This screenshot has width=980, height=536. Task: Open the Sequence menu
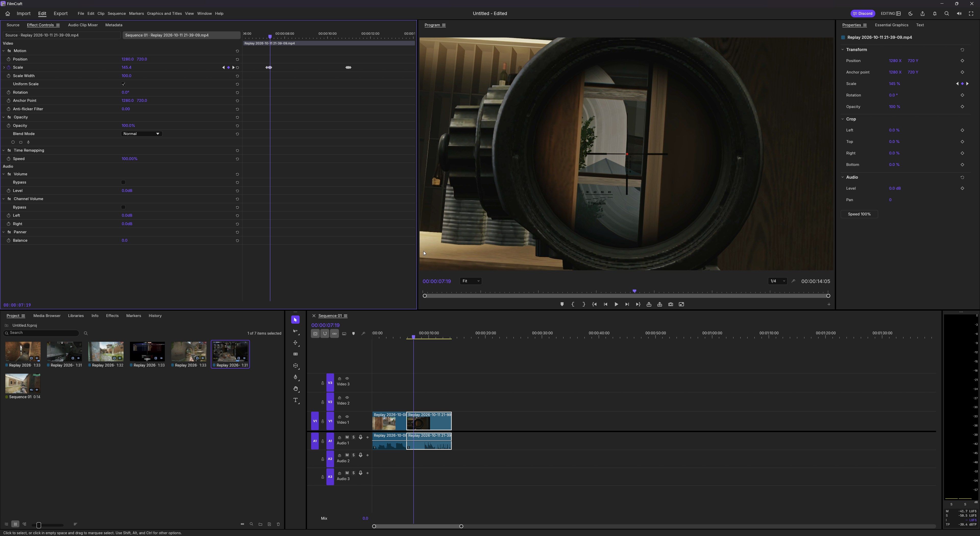(116, 14)
